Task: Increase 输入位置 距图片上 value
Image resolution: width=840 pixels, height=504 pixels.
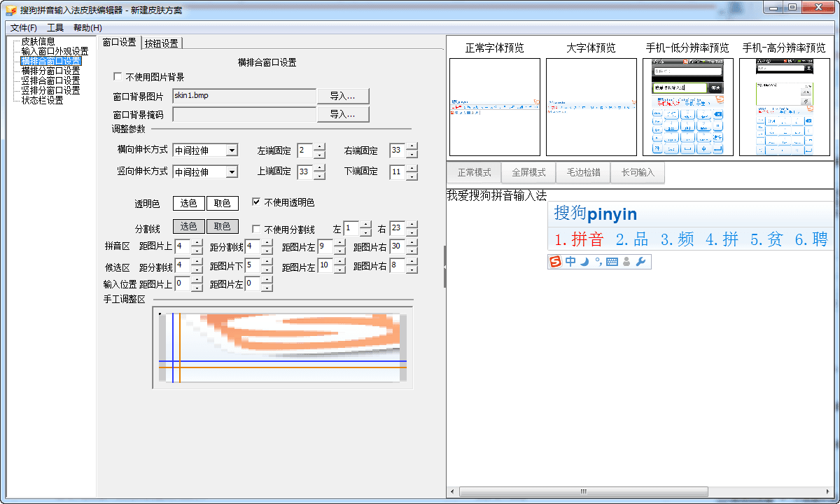Action: [x=197, y=279]
